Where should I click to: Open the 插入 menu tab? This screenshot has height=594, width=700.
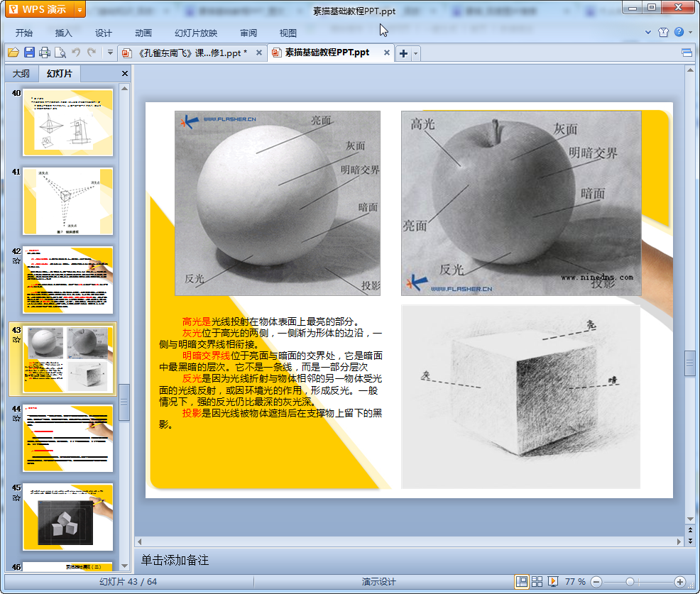63,33
